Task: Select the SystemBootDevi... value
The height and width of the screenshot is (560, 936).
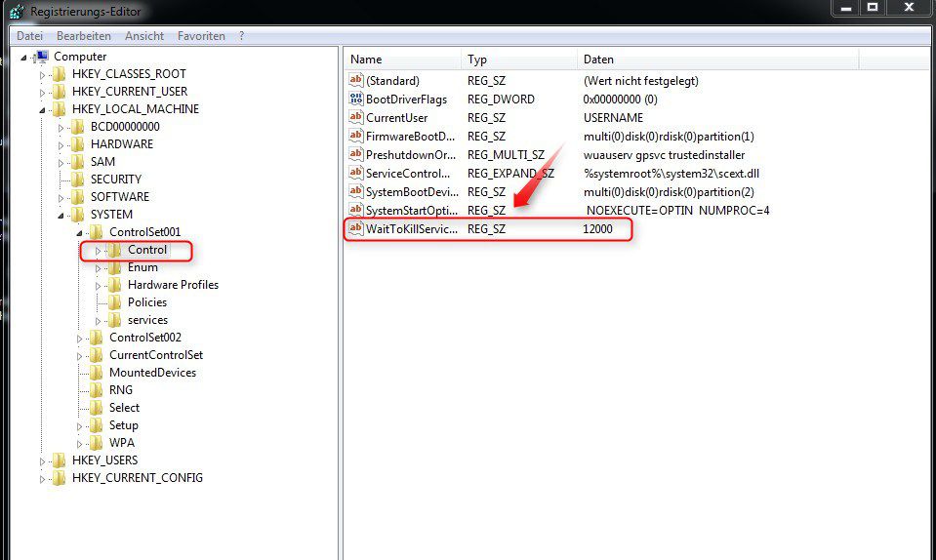Action: pyautogui.click(x=413, y=191)
